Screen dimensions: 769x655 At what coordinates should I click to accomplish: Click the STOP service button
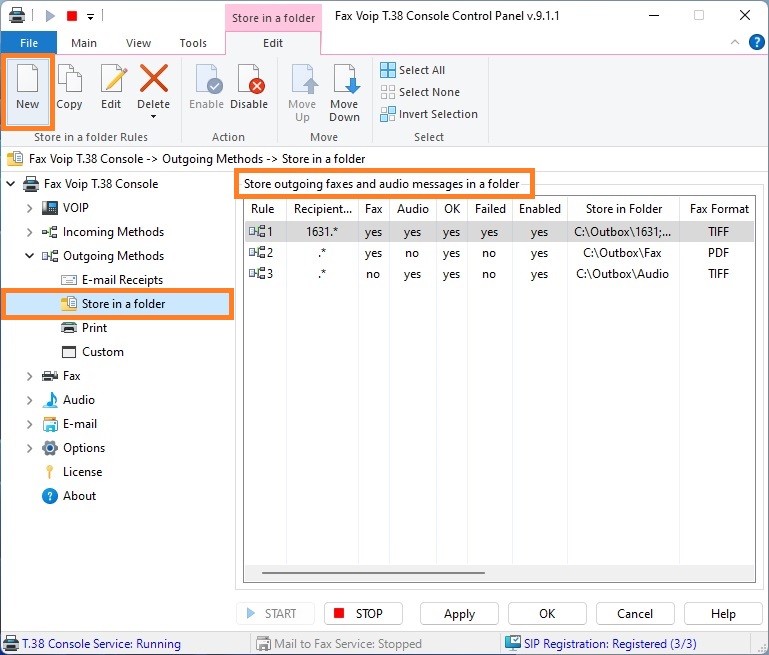363,614
